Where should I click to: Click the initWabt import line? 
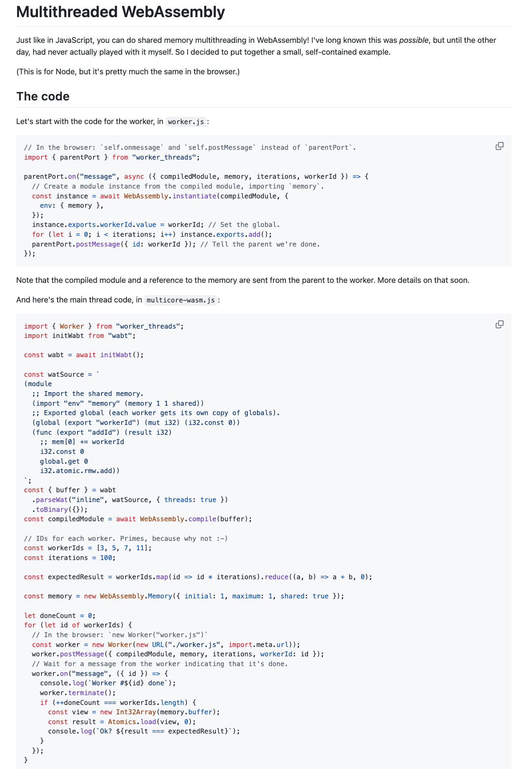[80, 336]
